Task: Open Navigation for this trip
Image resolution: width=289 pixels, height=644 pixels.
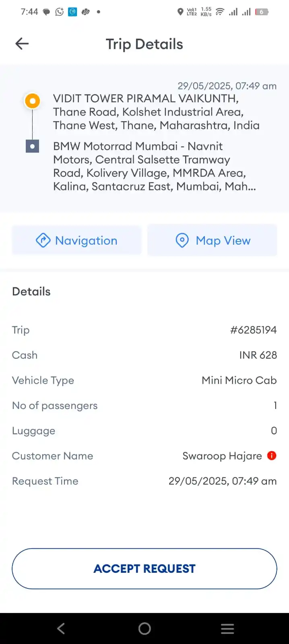Action: point(76,240)
